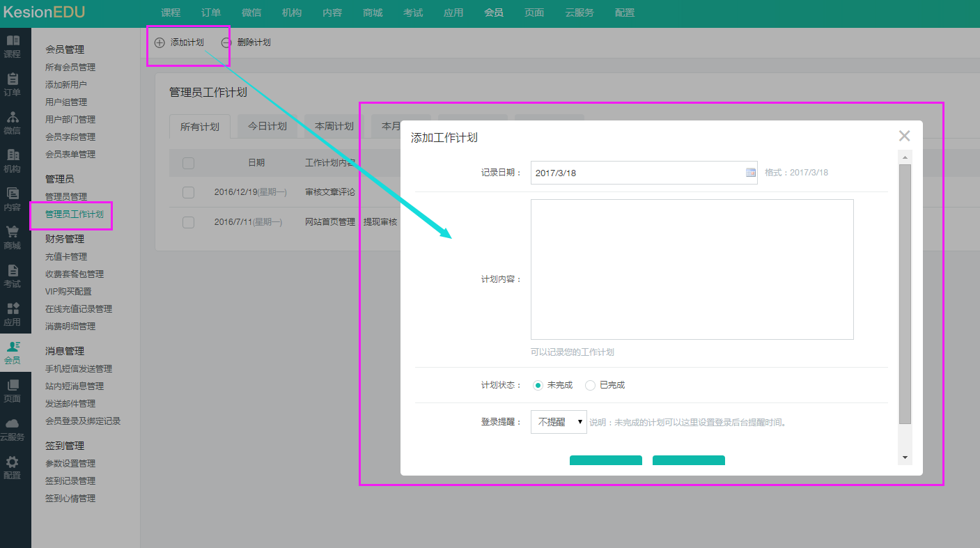Open the calendar picker icon in date field
Screen dimensions: 980x548
(x=751, y=173)
